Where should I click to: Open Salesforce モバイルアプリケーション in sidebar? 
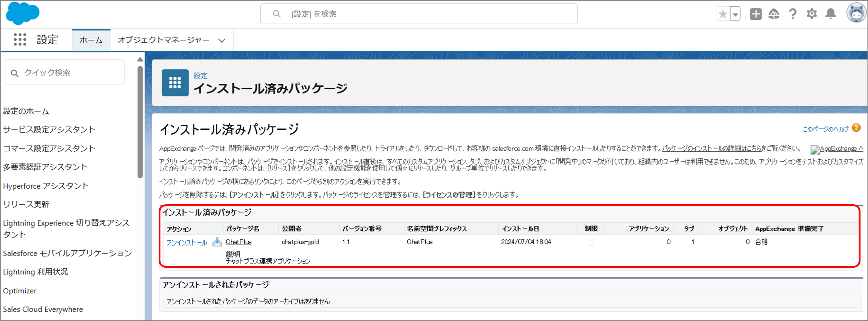[67, 253]
